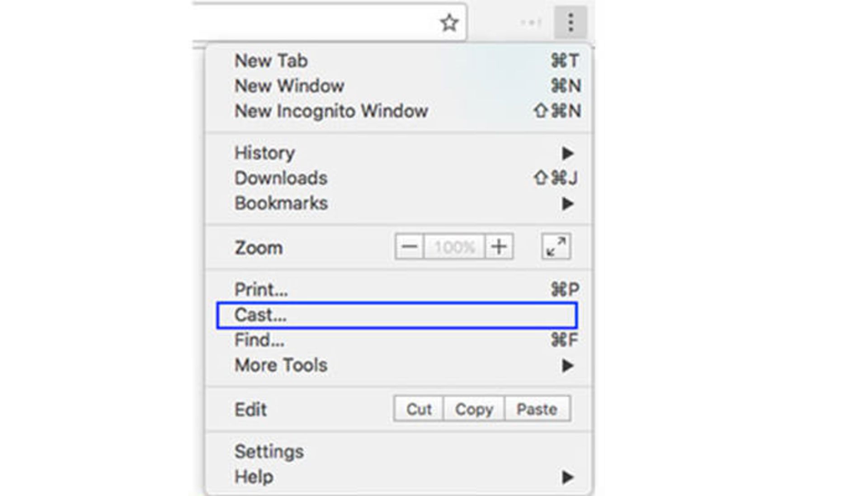This screenshot has height=496, width=868.
Task: Open Downloads from the menu
Action: click(x=281, y=178)
